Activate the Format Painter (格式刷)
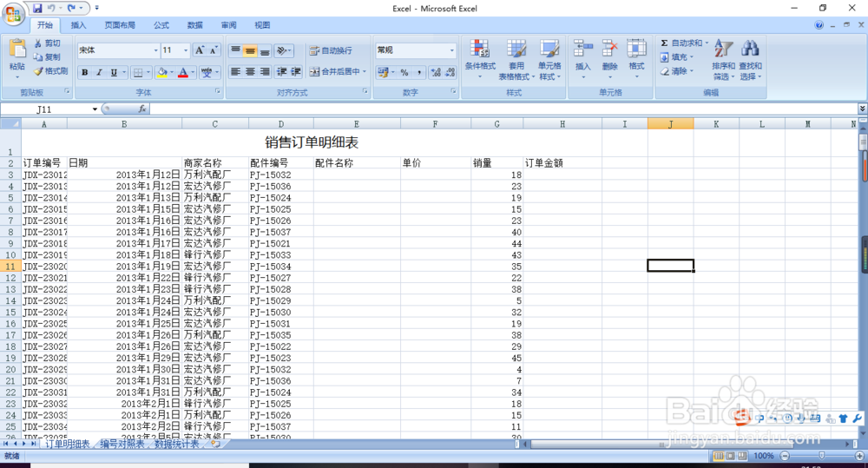Image resolution: width=868 pixels, height=468 pixels. point(51,71)
